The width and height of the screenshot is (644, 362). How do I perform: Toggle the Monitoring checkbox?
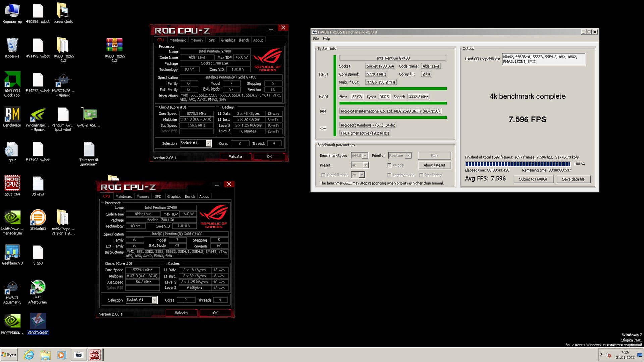pos(421,175)
